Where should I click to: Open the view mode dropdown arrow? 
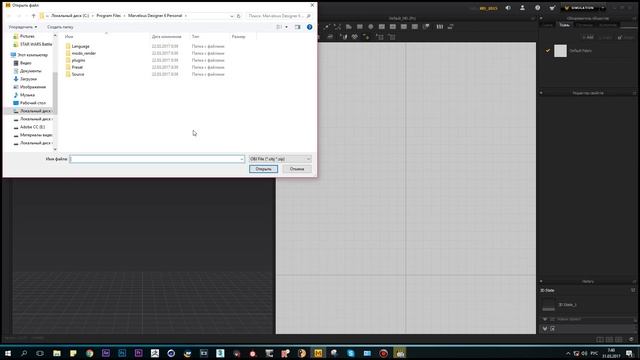(287, 27)
